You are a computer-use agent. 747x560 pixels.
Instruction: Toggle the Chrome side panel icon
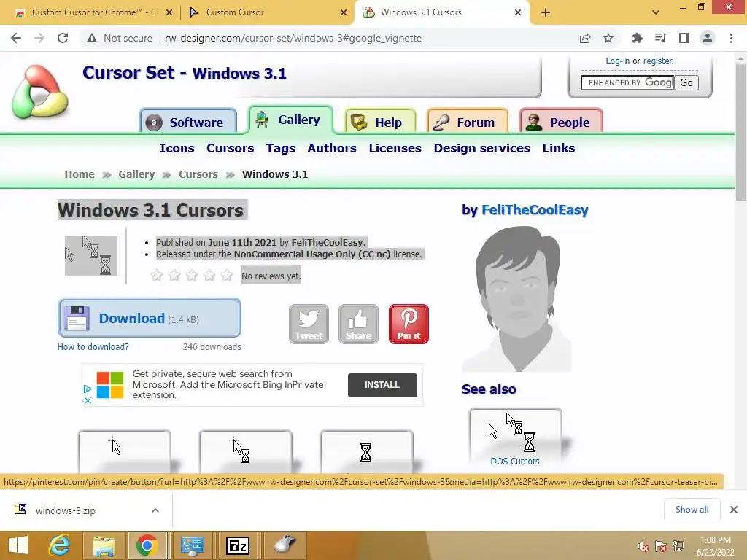click(684, 38)
